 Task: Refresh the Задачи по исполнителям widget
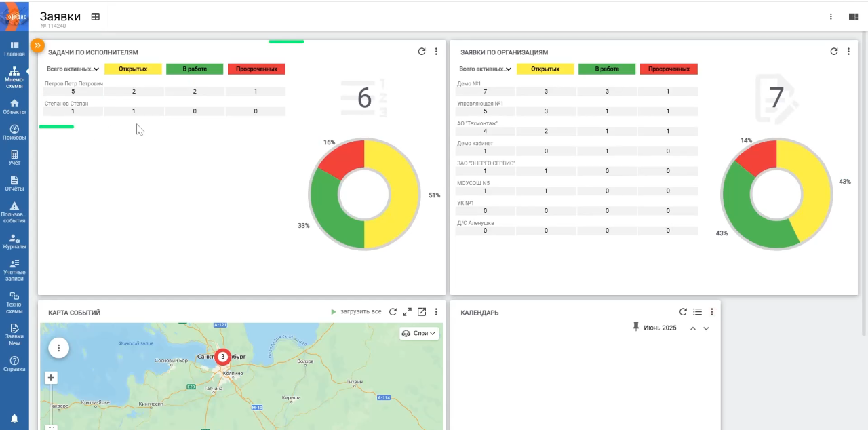pyautogui.click(x=422, y=52)
